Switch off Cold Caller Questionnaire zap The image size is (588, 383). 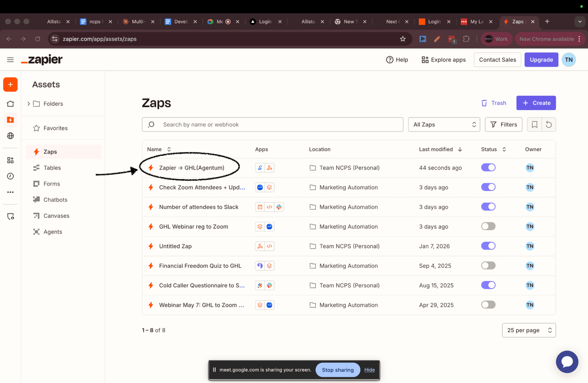pos(488,285)
